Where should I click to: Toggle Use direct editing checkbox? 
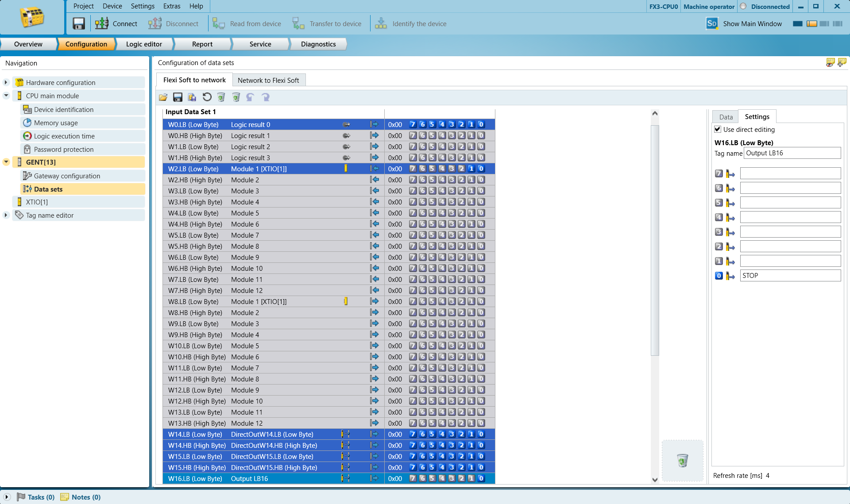click(x=718, y=129)
